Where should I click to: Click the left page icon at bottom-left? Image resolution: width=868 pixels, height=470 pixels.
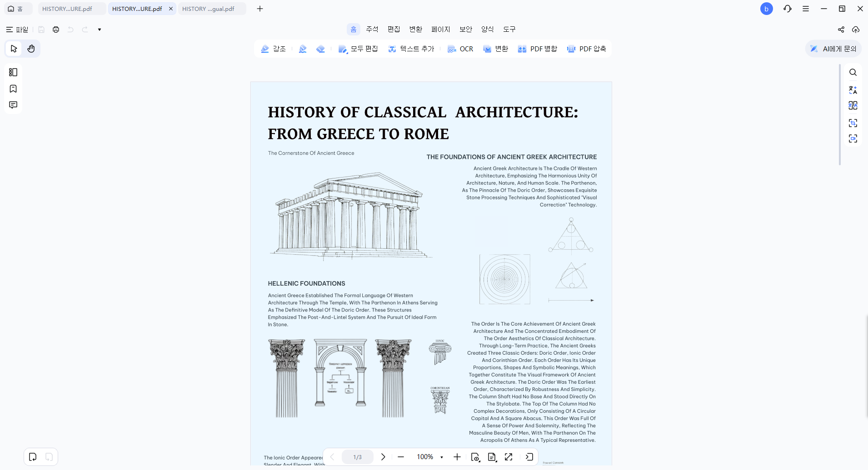[33, 457]
